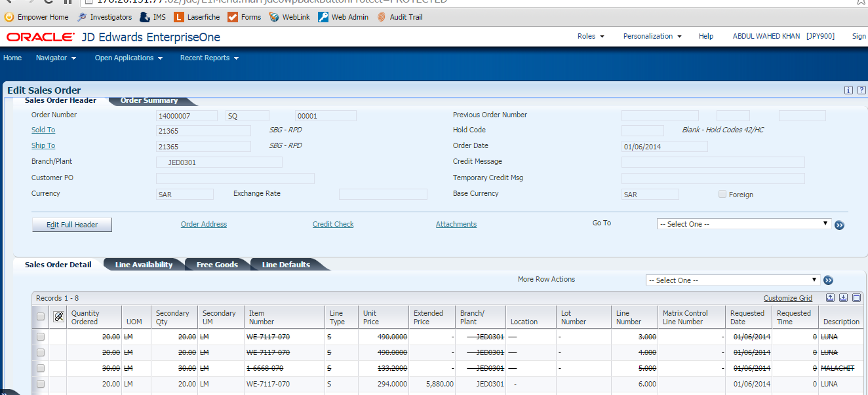This screenshot has width=868, height=395.
Task: Select the checkbox for line number 6.000
Action: click(41, 384)
